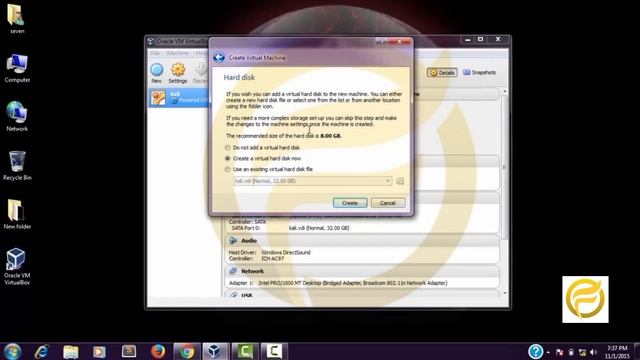Click the white Camtasia recorder taskbar icon

274,351
